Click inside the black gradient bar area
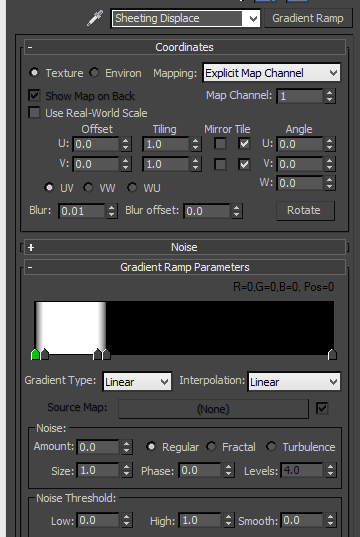 [219, 328]
